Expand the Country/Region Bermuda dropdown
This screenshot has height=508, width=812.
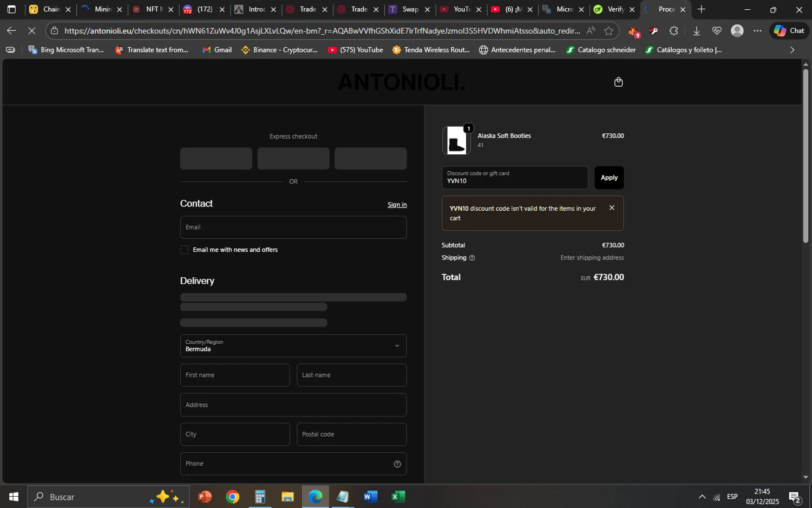tap(293, 346)
